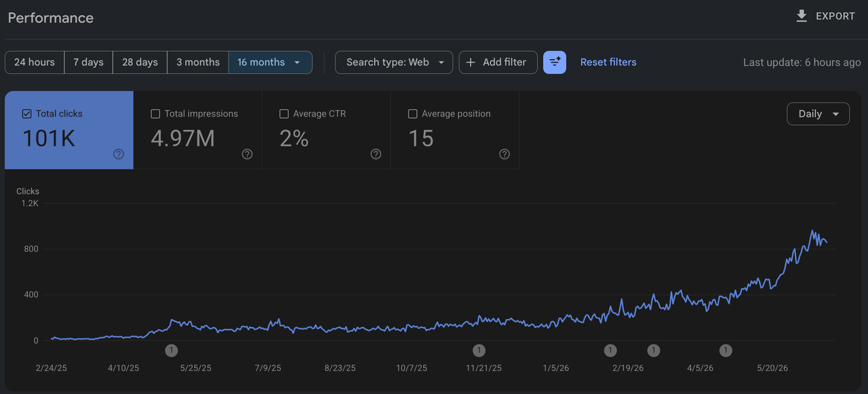Toggle the Total clicks checkbox
Viewport: 868px width, 394px height.
pyautogui.click(x=27, y=114)
